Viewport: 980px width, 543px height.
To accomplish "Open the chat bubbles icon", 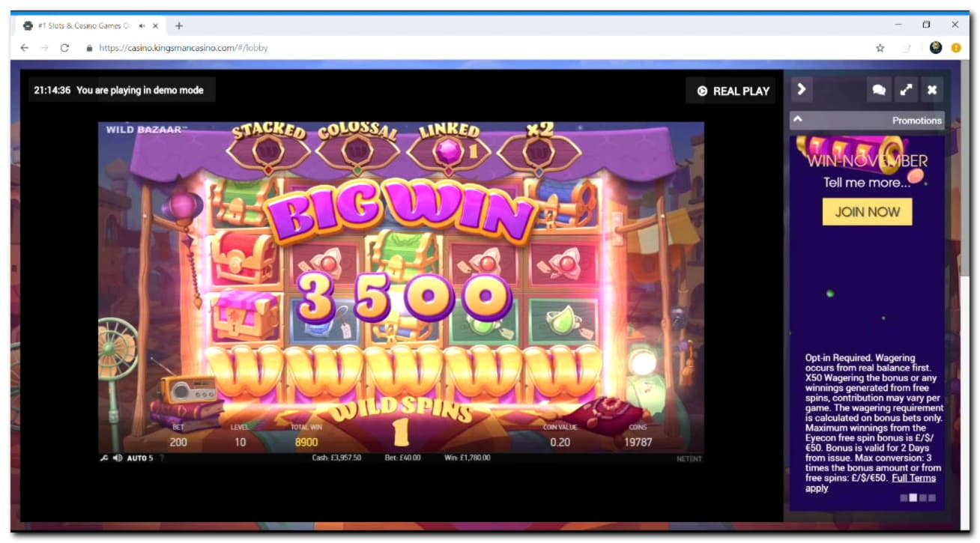I will [879, 90].
